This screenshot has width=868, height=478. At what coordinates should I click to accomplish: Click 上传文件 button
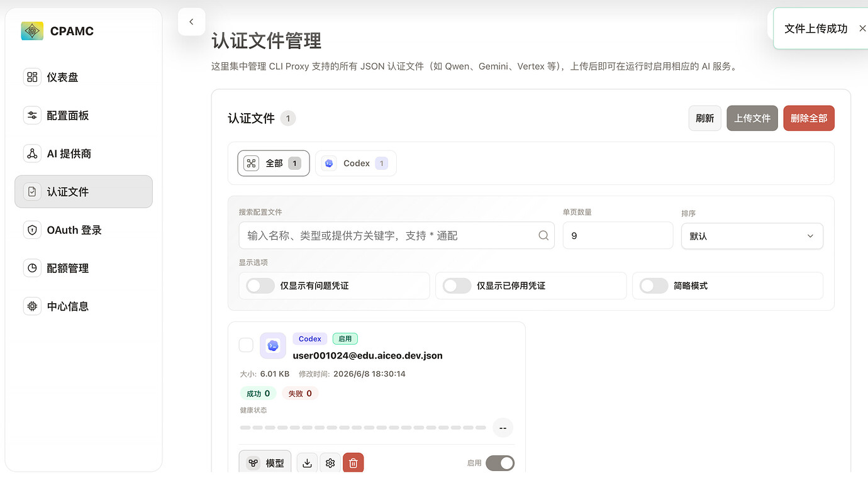[752, 118]
